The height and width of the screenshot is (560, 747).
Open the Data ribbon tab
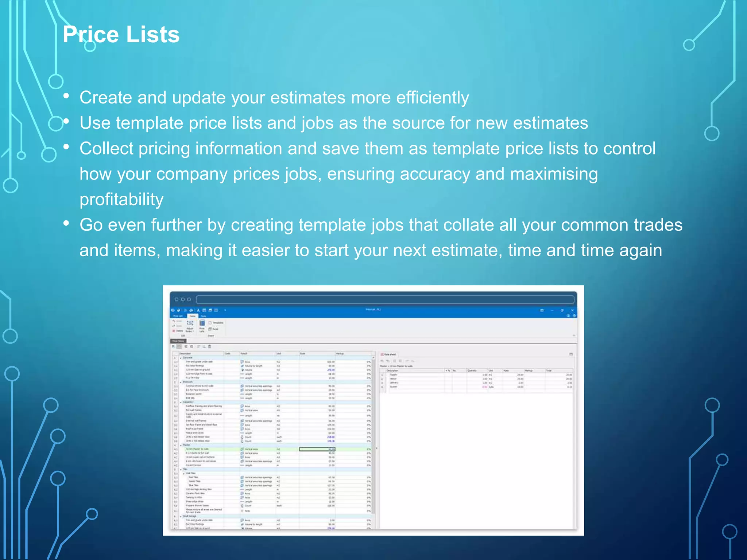[203, 316]
